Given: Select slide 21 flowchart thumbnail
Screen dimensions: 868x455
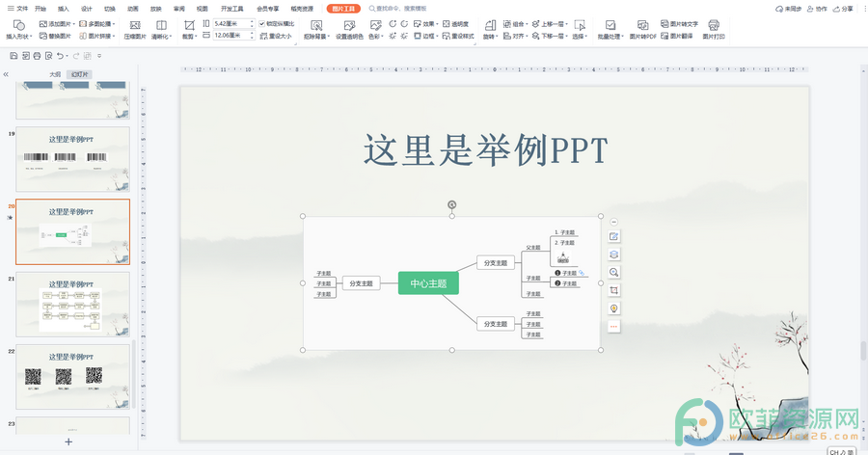Looking at the screenshot, I should (72, 305).
